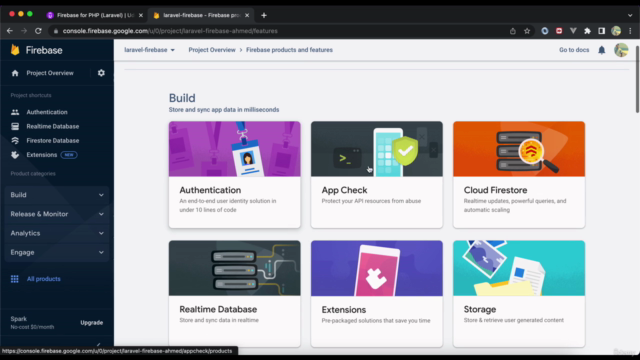Open the Authentication product card
Viewport: 640px width, 360px height.
coord(235,174)
